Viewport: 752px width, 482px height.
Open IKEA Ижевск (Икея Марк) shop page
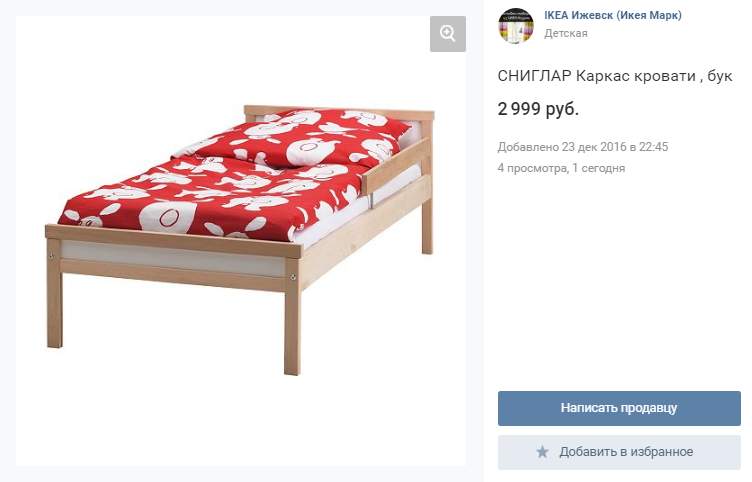tap(612, 15)
